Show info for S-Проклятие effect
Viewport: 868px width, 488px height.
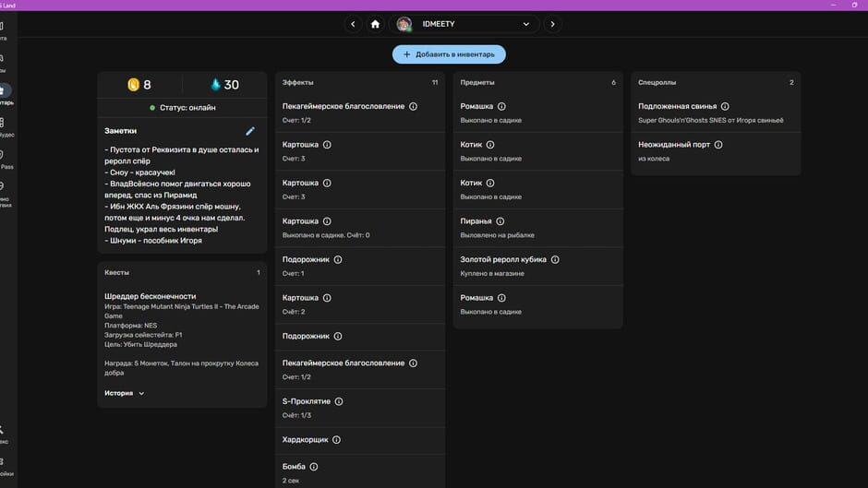click(339, 401)
